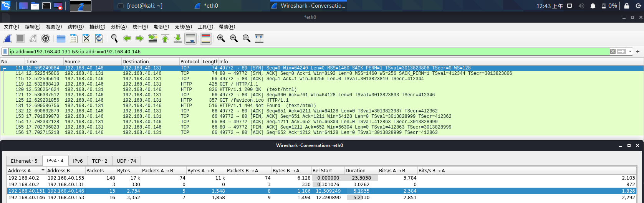
Task: Select packet 119 GET / HTTP/1.1
Action: coord(322,84)
